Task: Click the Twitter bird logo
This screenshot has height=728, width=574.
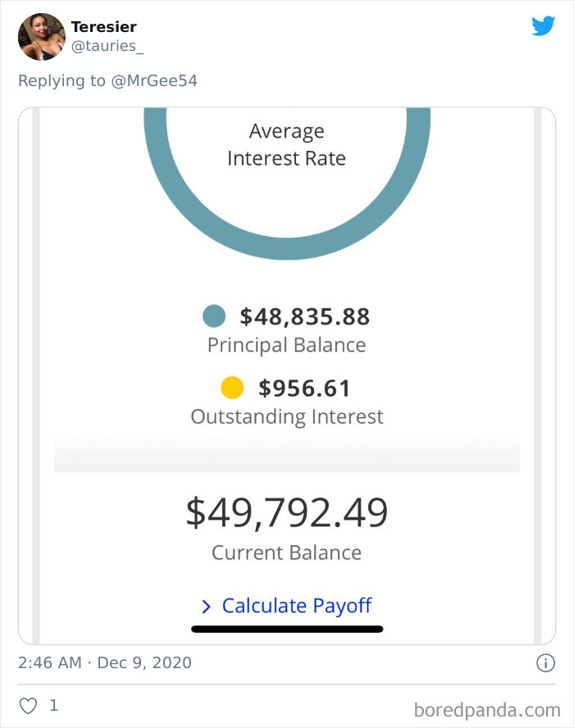Action: tap(543, 25)
